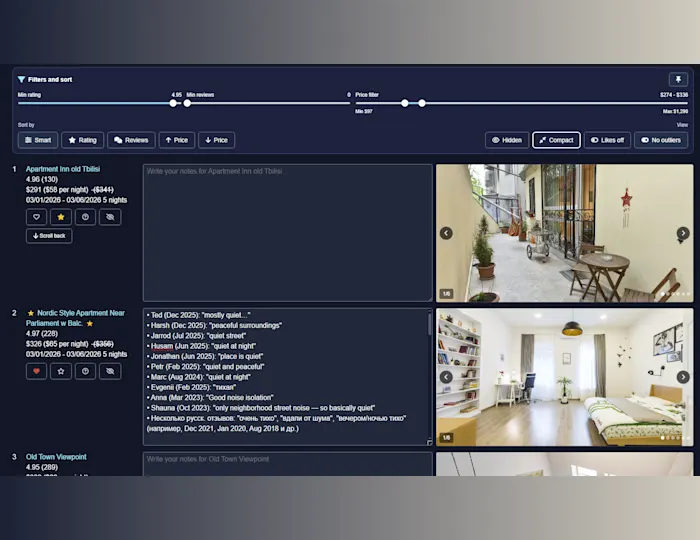Viewport: 700px width, 540px height.
Task: Click the note line Ted (Dec 2025)
Action: pos(199,315)
